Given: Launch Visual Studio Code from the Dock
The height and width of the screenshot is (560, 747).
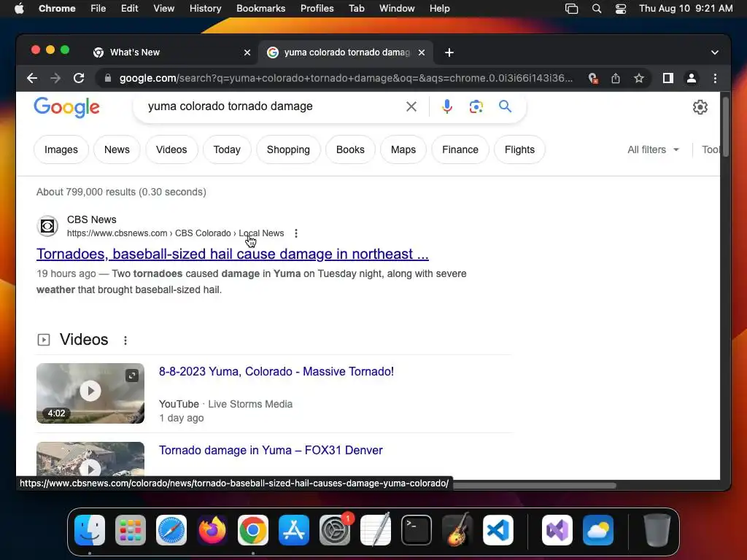Looking at the screenshot, I should 498,530.
